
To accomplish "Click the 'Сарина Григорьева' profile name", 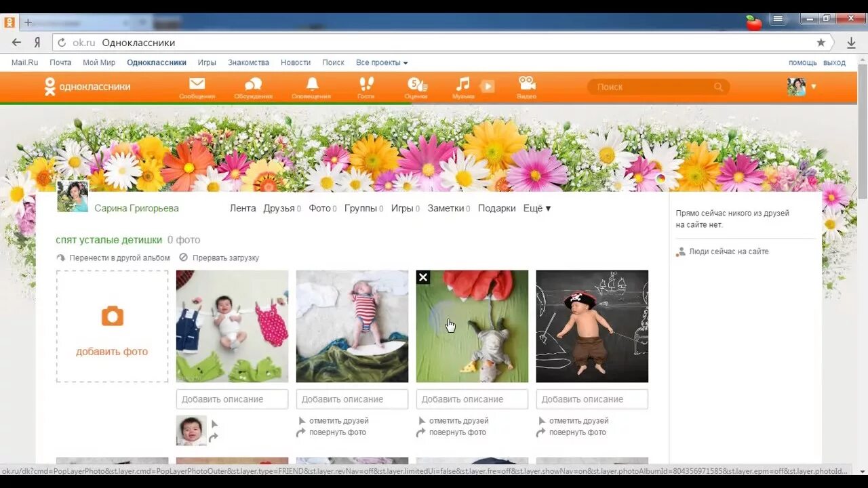I will pyautogui.click(x=136, y=208).
